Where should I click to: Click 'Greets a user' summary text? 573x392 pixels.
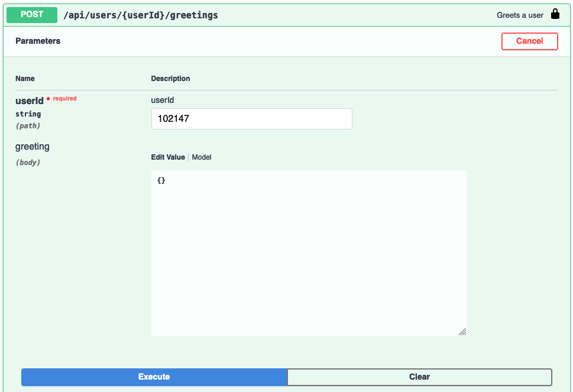[x=519, y=14]
